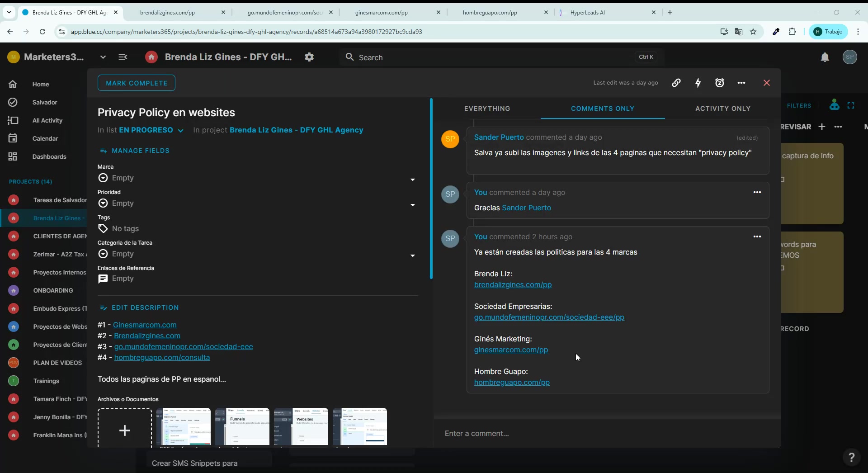Open Dashboards sidebar icon
This screenshot has width=868, height=473.
click(13, 156)
